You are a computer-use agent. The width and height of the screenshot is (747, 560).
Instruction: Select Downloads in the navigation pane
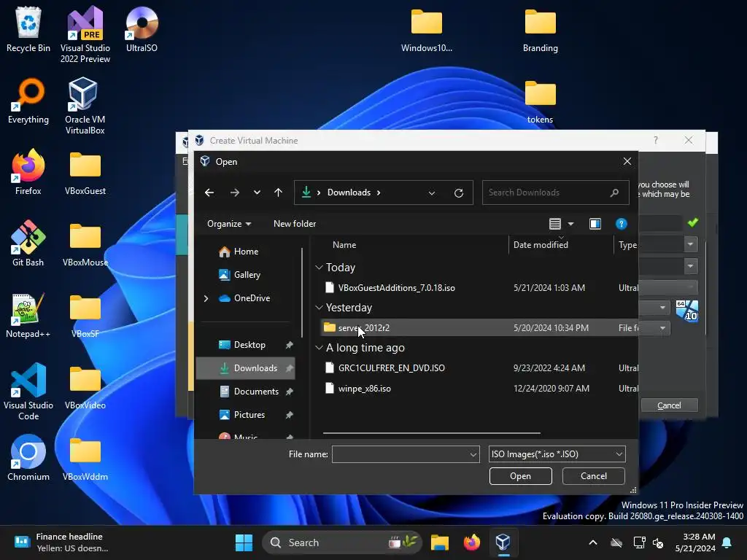pyautogui.click(x=245, y=368)
